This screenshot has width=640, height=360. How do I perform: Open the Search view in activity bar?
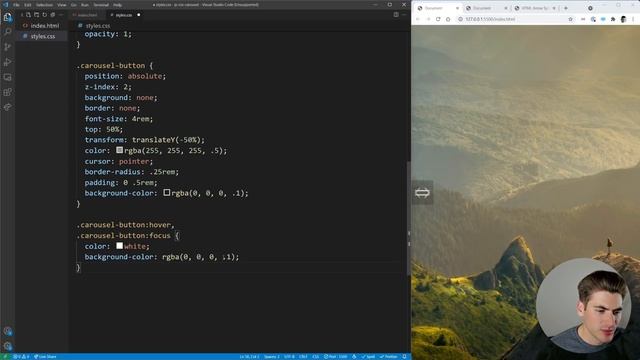pyautogui.click(x=7, y=32)
